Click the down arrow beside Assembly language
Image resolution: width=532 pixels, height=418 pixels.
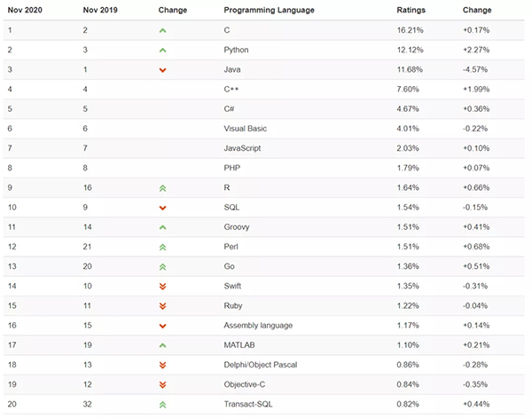click(162, 325)
